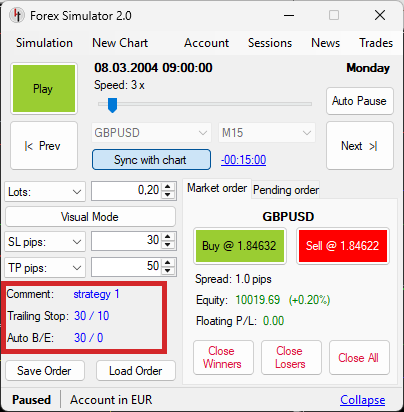Screen dimensions: 404x412
Task: Click the 'Speed: 3 x' label
Action: tap(119, 85)
